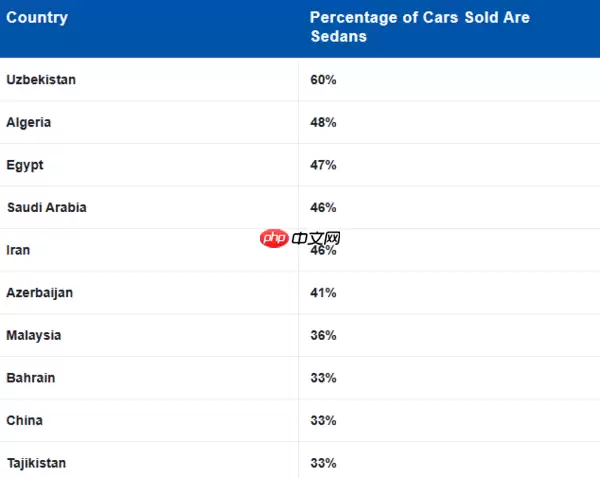Click the Azerbaijan row label

(39, 293)
